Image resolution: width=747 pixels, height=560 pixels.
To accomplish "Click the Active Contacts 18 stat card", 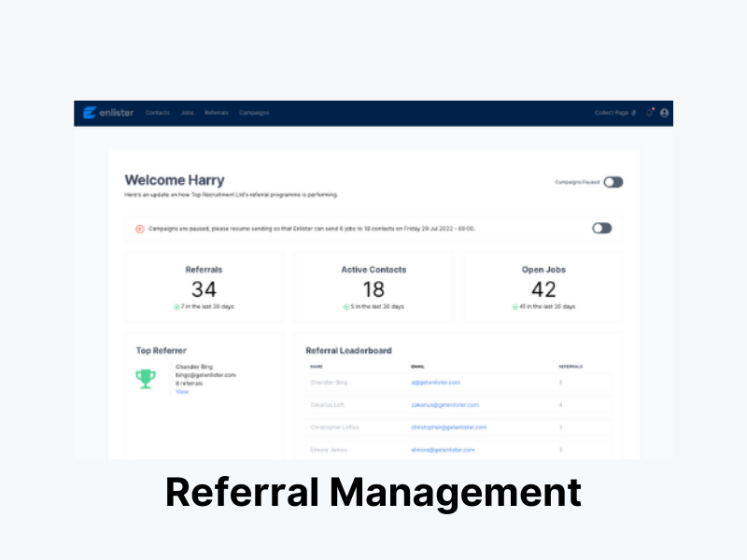I will pos(374,287).
